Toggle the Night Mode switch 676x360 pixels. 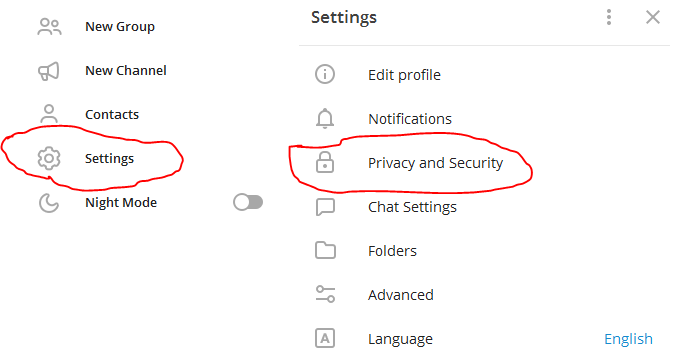point(248,202)
